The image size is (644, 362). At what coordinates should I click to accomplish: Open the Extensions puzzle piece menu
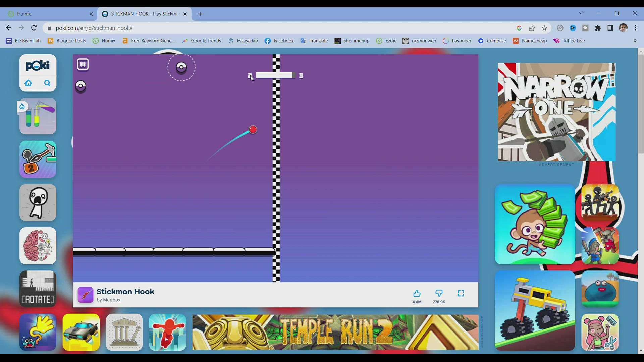pyautogui.click(x=598, y=28)
